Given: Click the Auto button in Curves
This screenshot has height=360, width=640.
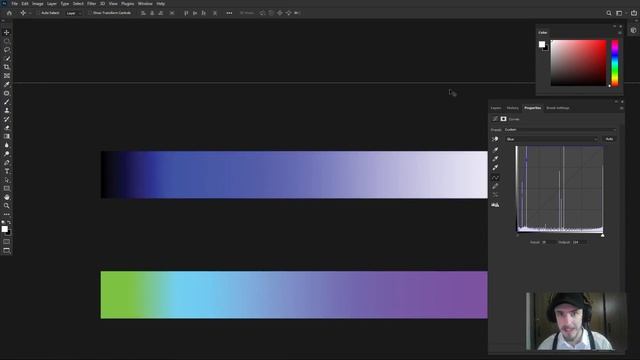Looking at the screenshot, I should [x=609, y=139].
